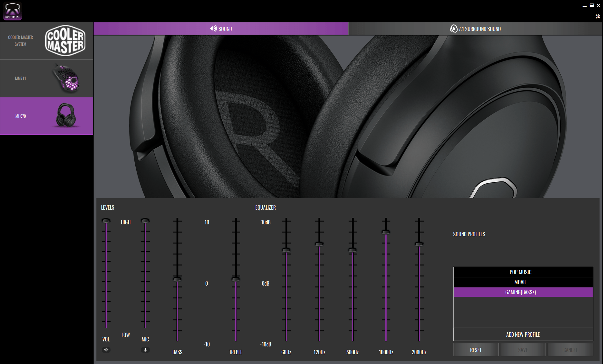Select the Movie sound profile
Screen dimensions: 603x364
coord(523,282)
